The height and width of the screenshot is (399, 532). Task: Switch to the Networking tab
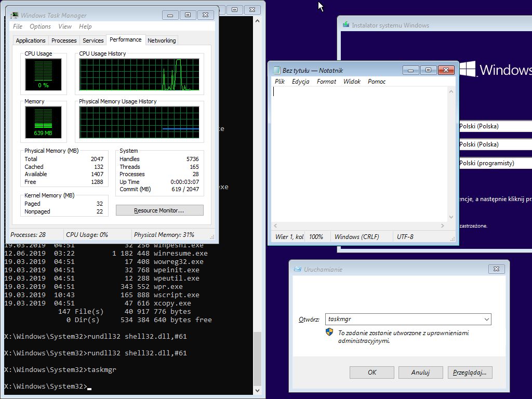162,41
